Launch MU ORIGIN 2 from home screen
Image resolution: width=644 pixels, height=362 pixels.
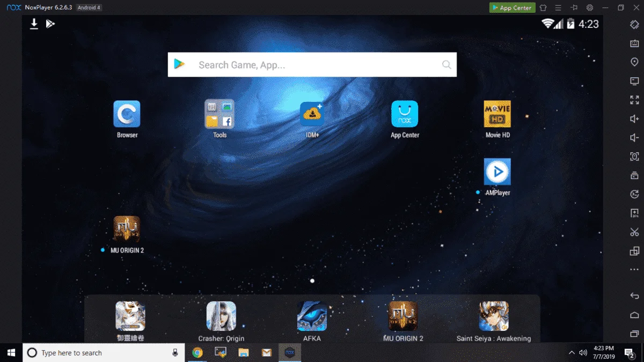pos(127,229)
